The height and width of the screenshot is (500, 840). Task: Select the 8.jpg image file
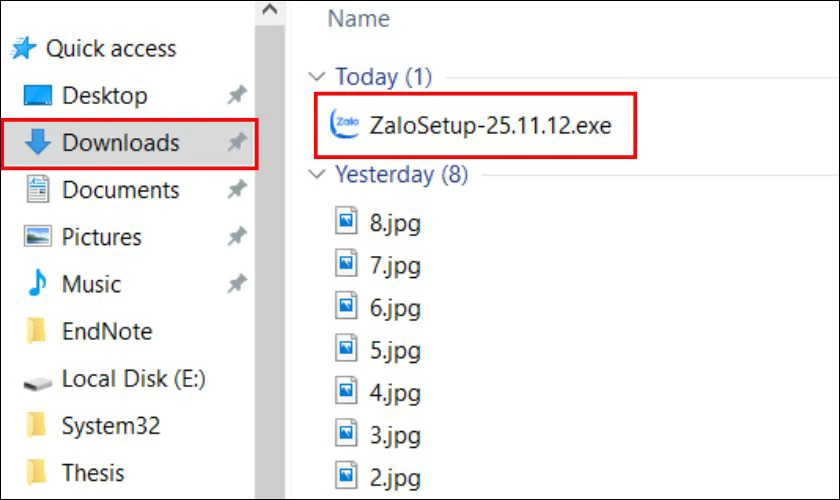(x=394, y=222)
